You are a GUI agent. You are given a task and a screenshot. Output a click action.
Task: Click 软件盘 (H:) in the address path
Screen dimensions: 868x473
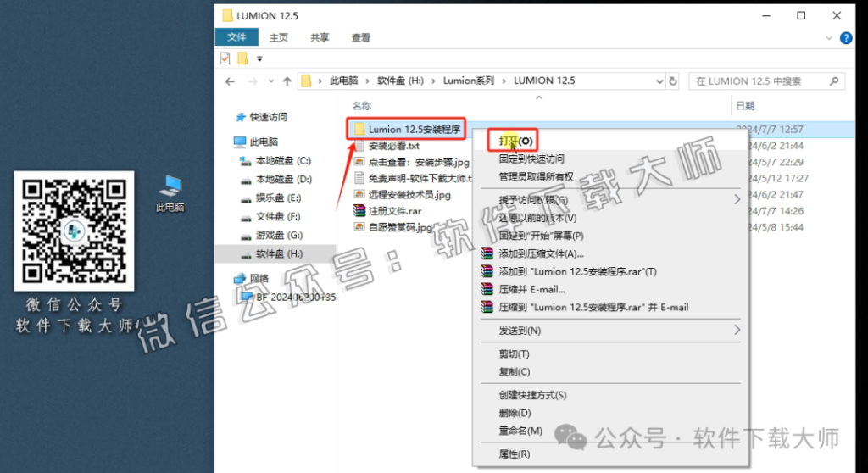coord(400,81)
